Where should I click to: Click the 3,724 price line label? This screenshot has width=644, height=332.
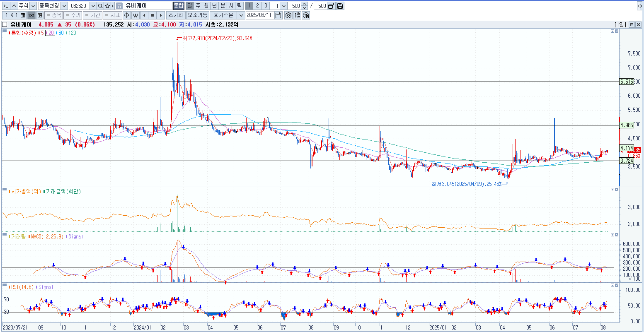[x=627, y=161]
